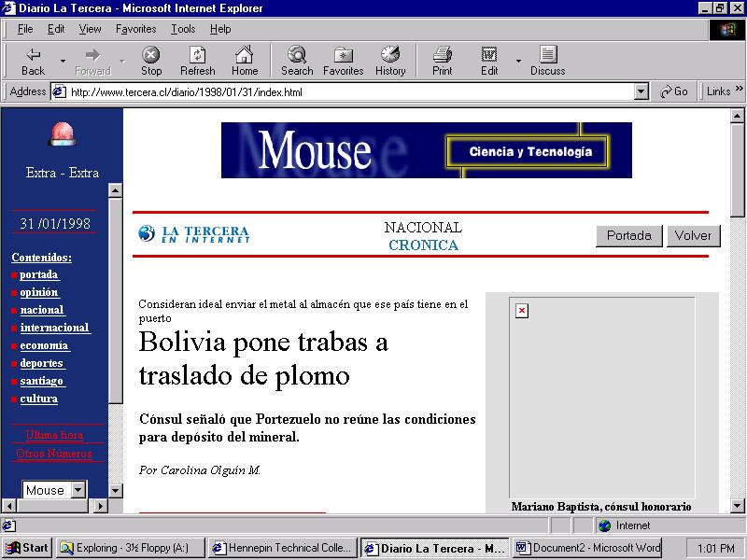Click the red siren Extra icon

[x=62, y=133]
